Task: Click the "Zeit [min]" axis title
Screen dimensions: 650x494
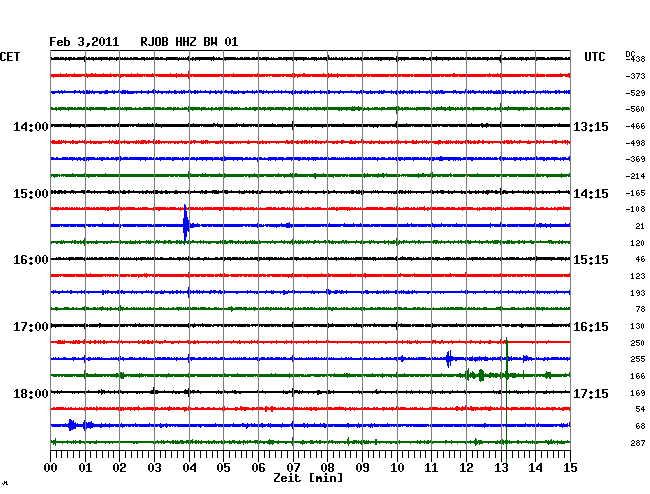Action: pyautogui.click(x=308, y=478)
